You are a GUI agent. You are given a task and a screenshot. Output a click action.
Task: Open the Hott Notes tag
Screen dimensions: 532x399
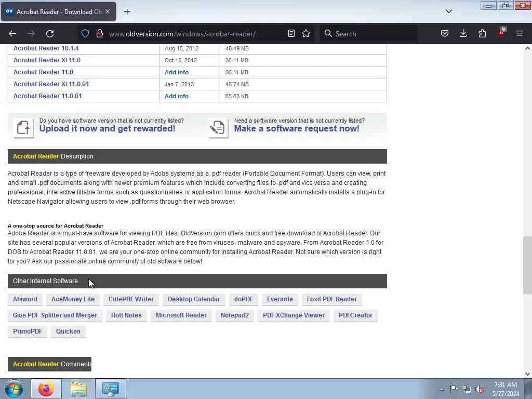(x=126, y=315)
